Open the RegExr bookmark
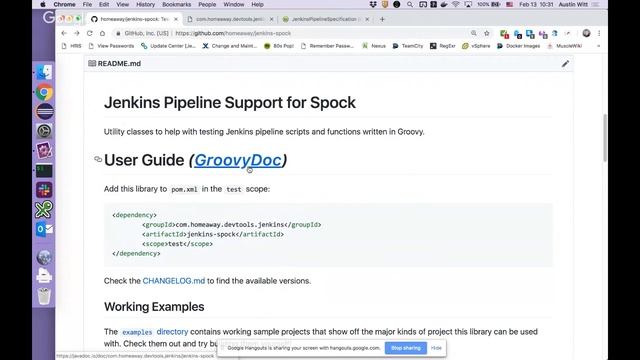This screenshot has width=640, height=360. [443, 46]
